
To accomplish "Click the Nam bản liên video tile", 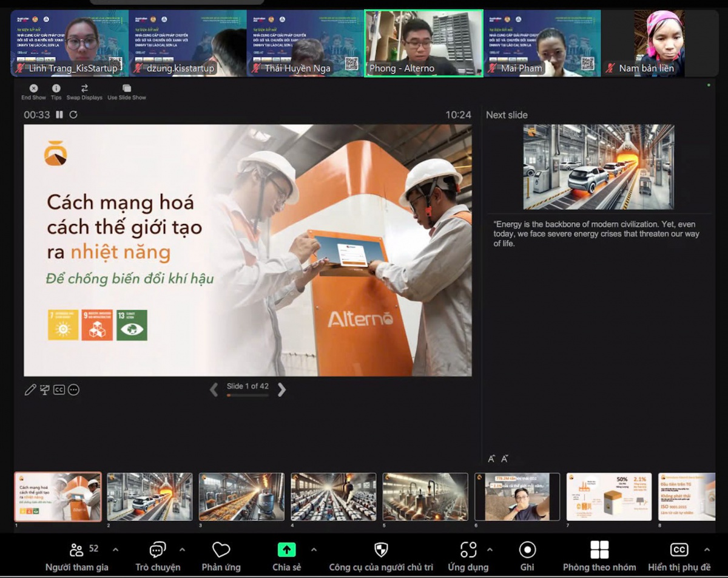I will click(661, 43).
